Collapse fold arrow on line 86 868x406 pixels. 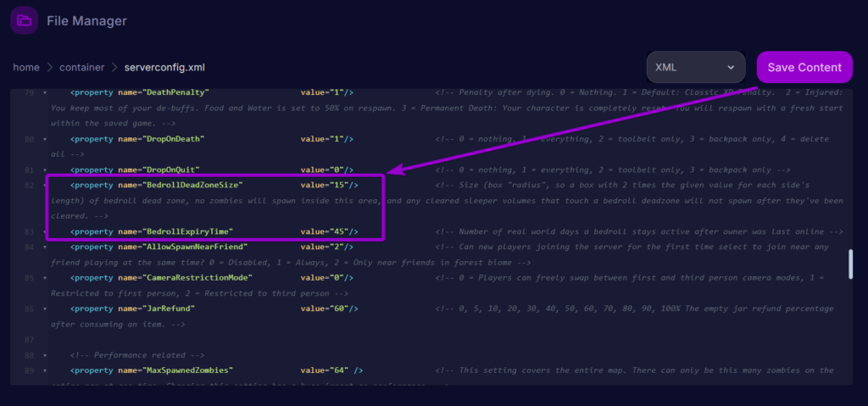pos(44,309)
